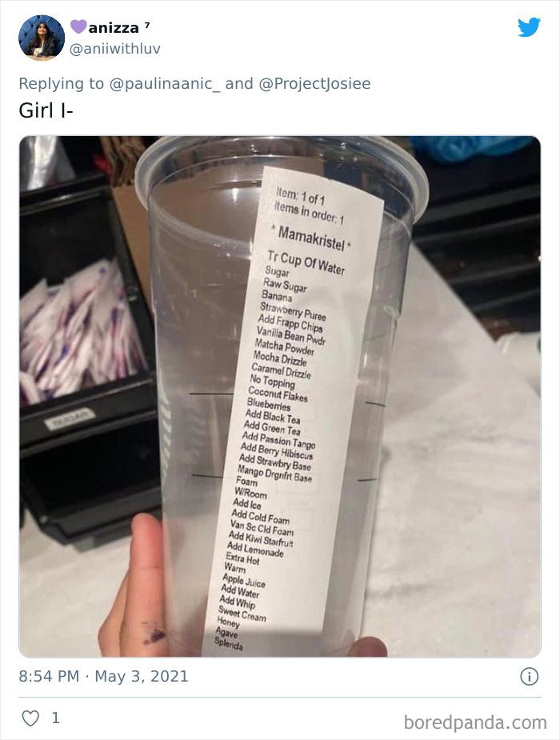Click the like count of 1
Screen dimensions: 560x740
click(x=54, y=718)
